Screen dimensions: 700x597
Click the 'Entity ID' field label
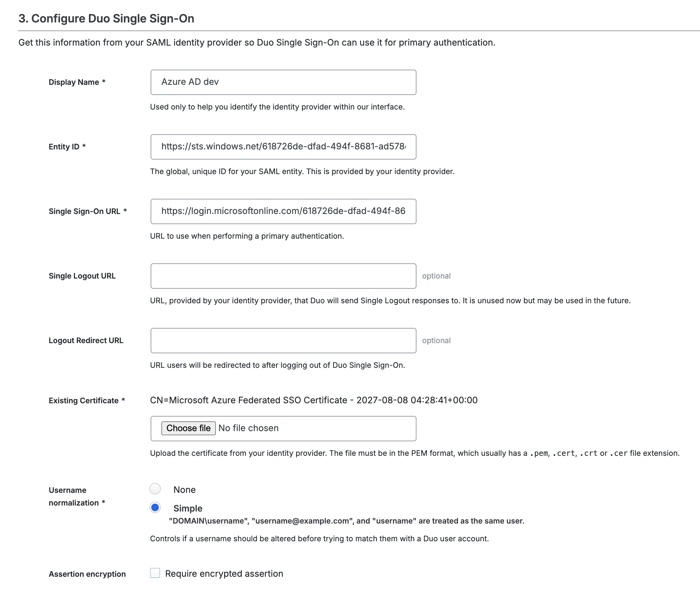(x=64, y=147)
